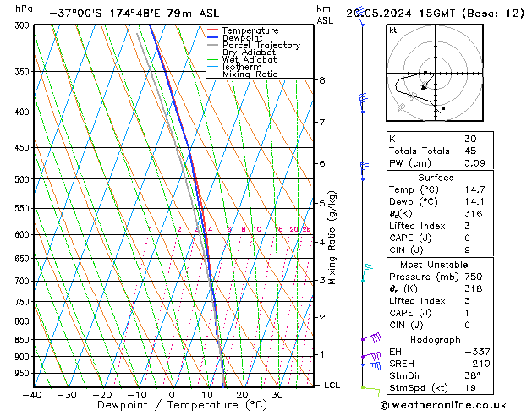The height and width of the screenshot is (411, 532).
Task: Click the 300 hPa pressure label
Action: pyautogui.click(x=24, y=25)
